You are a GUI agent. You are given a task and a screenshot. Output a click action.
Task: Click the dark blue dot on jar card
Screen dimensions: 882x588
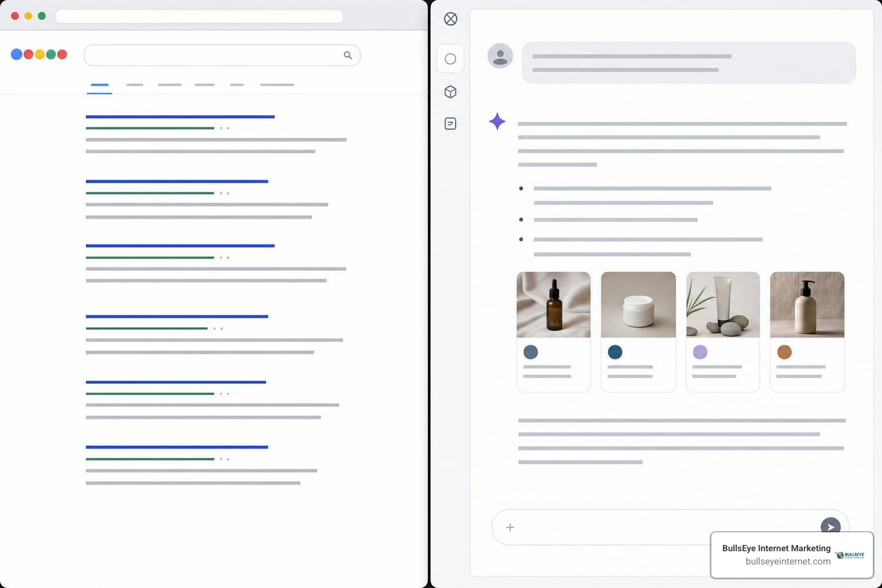(x=615, y=352)
